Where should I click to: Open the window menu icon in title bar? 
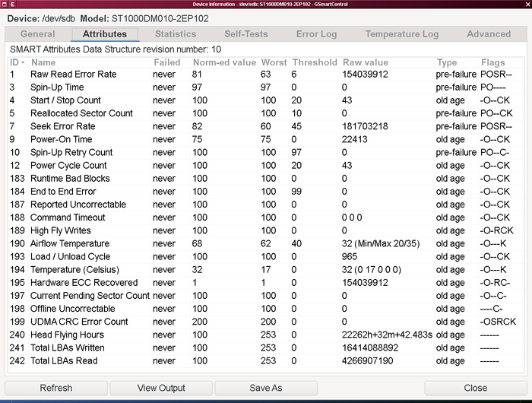pyautogui.click(x=5, y=4)
